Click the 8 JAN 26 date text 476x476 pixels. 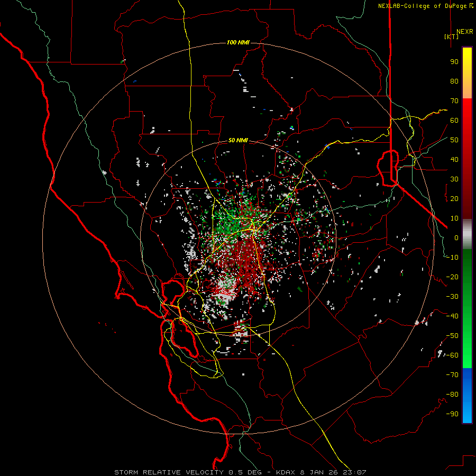click(318, 472)
